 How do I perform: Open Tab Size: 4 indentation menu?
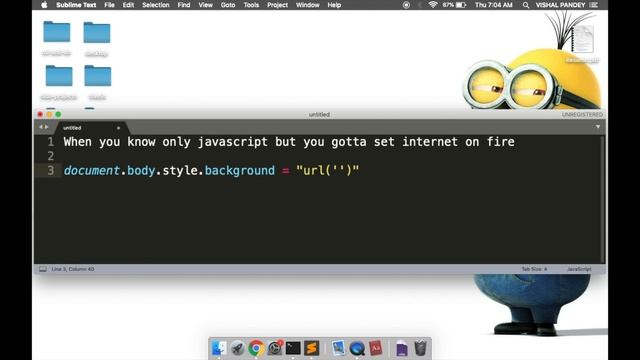click(534, 269)
